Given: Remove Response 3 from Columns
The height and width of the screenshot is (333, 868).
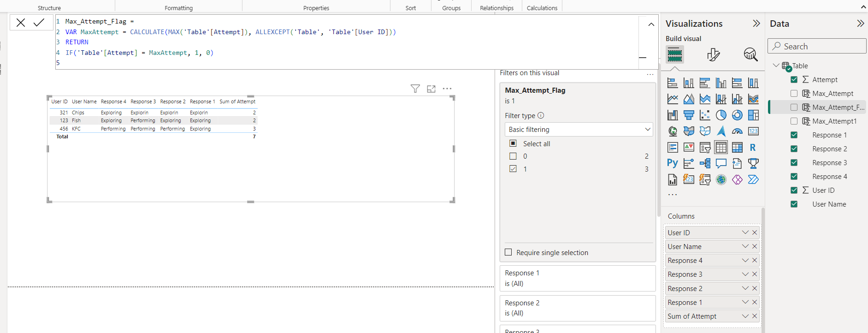Looking at the screenshot, I should tap(755, 274).
